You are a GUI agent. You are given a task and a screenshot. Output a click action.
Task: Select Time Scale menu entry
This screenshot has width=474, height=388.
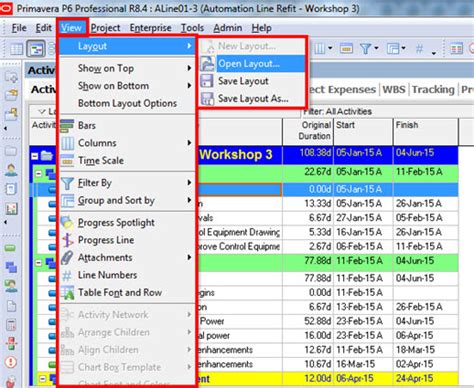click(127, 161)
